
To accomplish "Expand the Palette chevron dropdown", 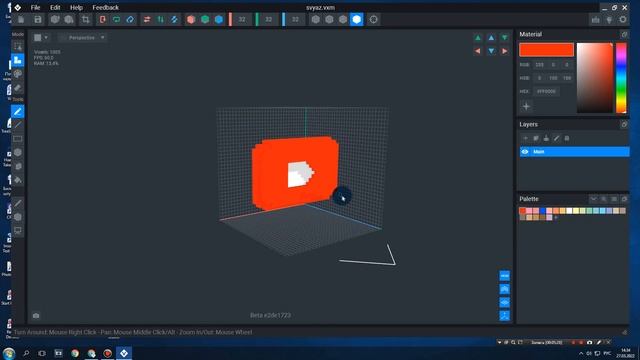I will pyautogui.click(x=593, y=199).
